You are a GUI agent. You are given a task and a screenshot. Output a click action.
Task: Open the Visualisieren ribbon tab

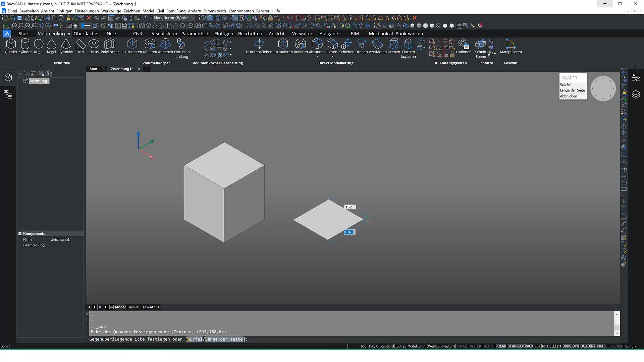pos(165,34)
